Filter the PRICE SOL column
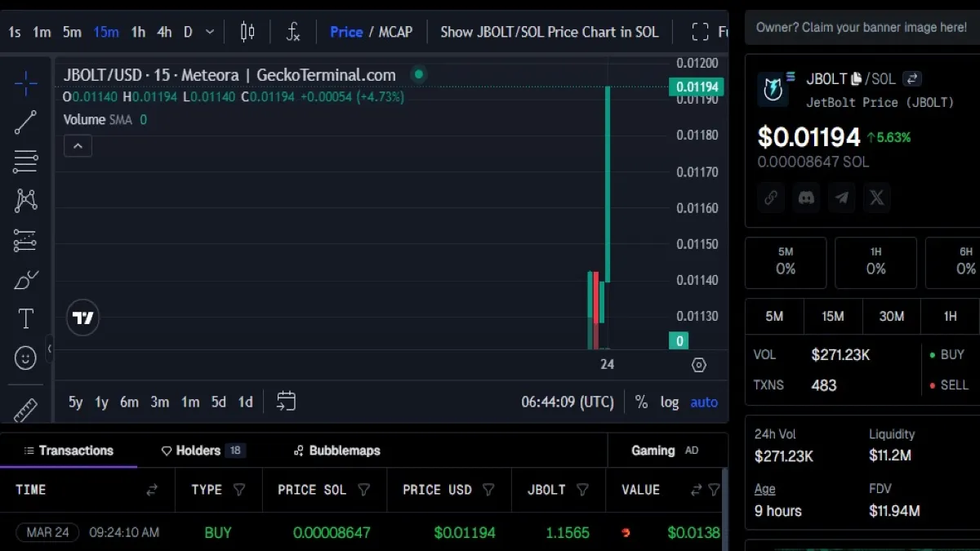Image resolution: width=980 pixels, height=551 pixels. coord(364,490)
